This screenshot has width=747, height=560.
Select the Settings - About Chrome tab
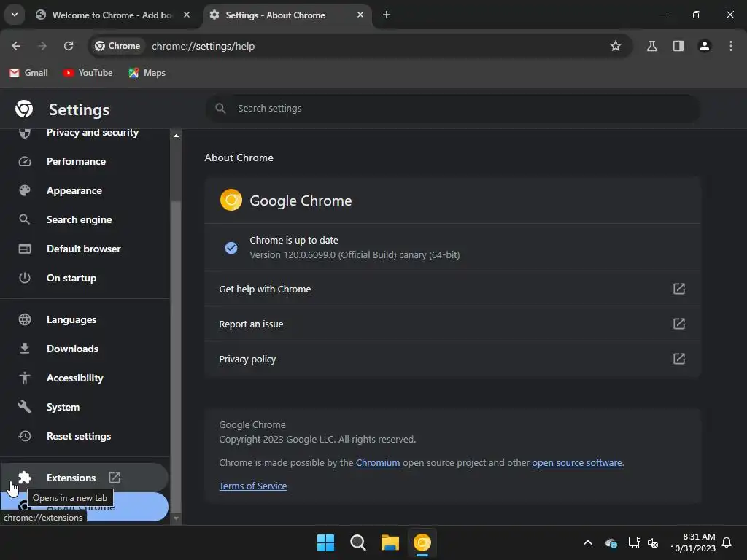(286, 15)
